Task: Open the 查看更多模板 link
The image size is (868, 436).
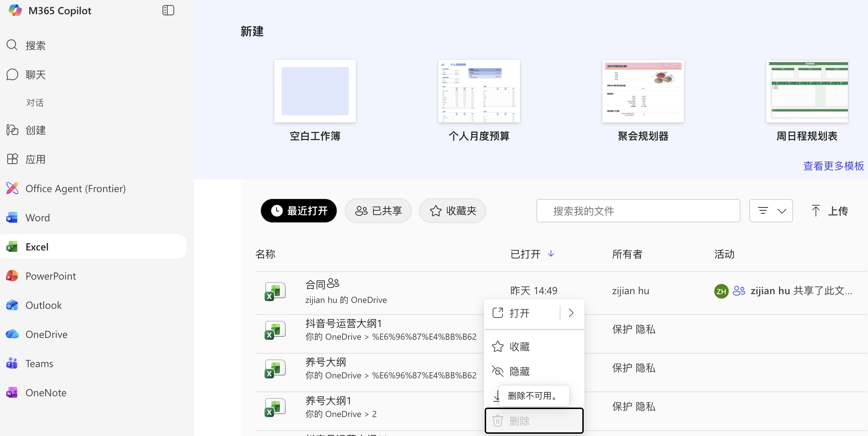Action: tap(833, 166)
